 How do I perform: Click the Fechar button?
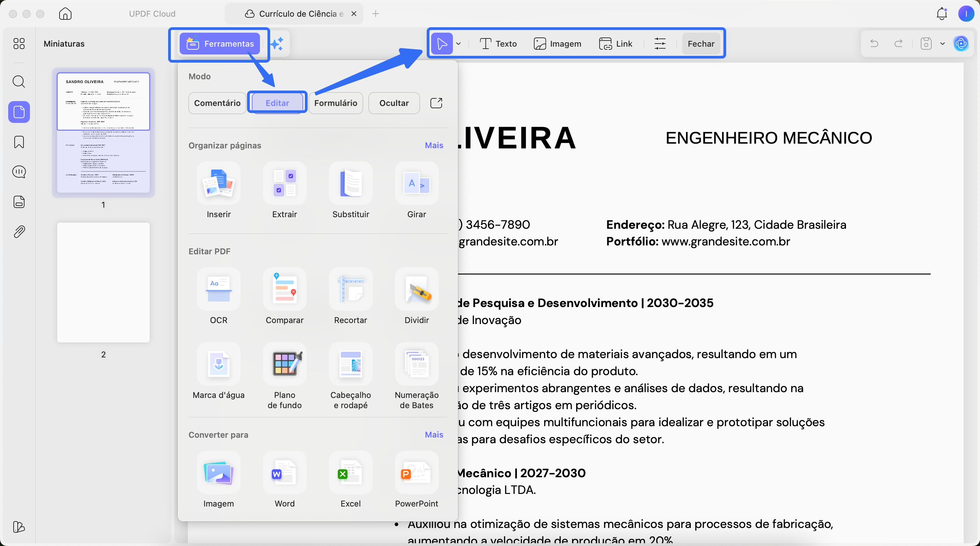click(x=701, y=44)
